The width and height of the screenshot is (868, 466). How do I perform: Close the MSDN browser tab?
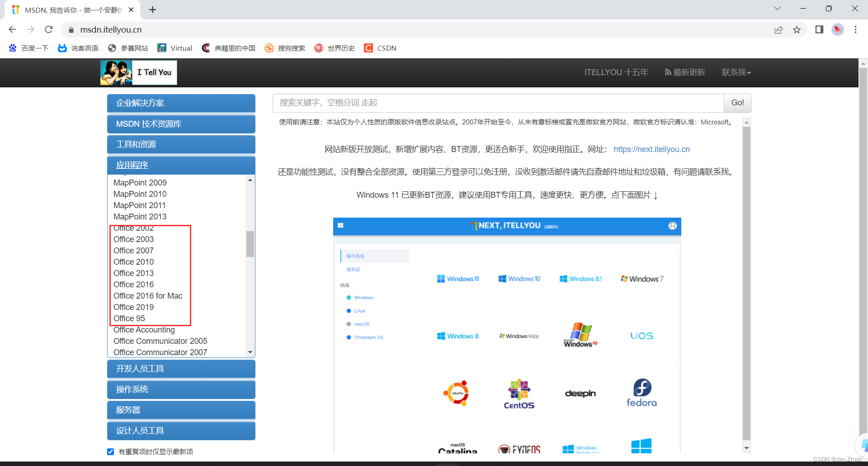coord(131,10)
